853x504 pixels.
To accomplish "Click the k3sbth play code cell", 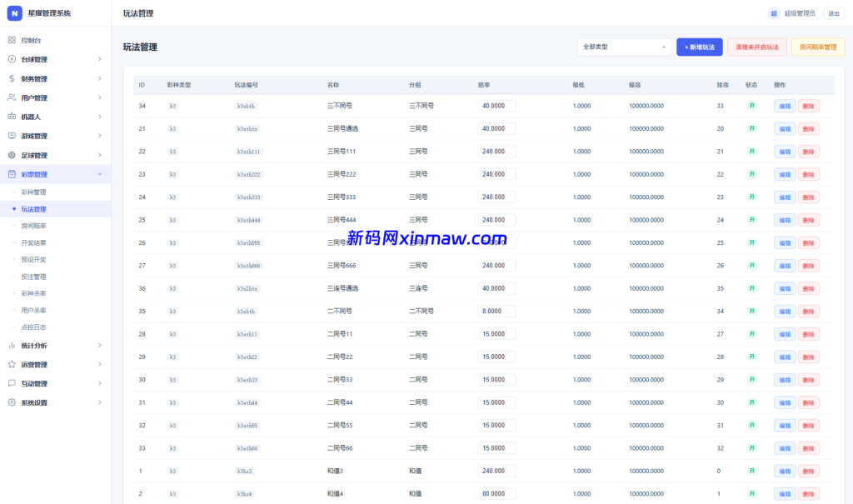I will pyautogui.click(x=246, y=106).
